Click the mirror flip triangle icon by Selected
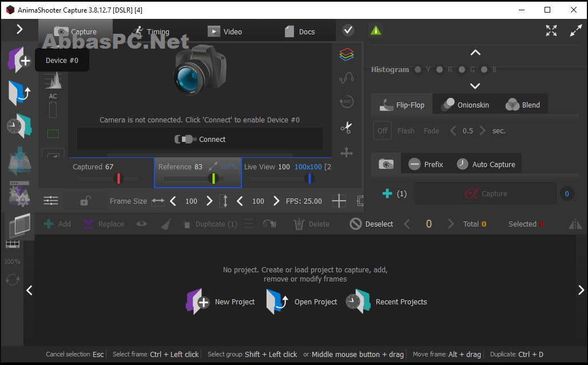 575,224
